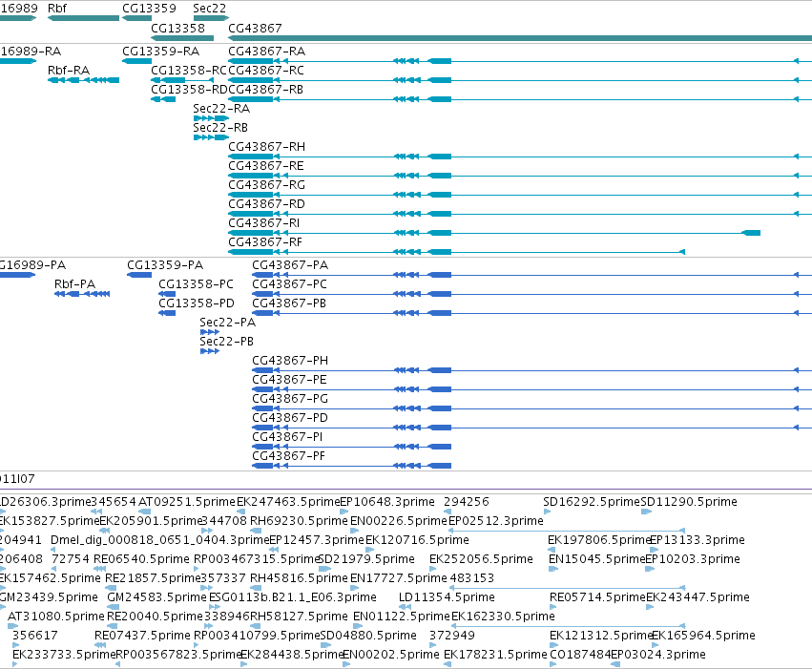Select the long CG43867 gene bar
The width and height of the screenshot is (812, 669).
point(520,38)
